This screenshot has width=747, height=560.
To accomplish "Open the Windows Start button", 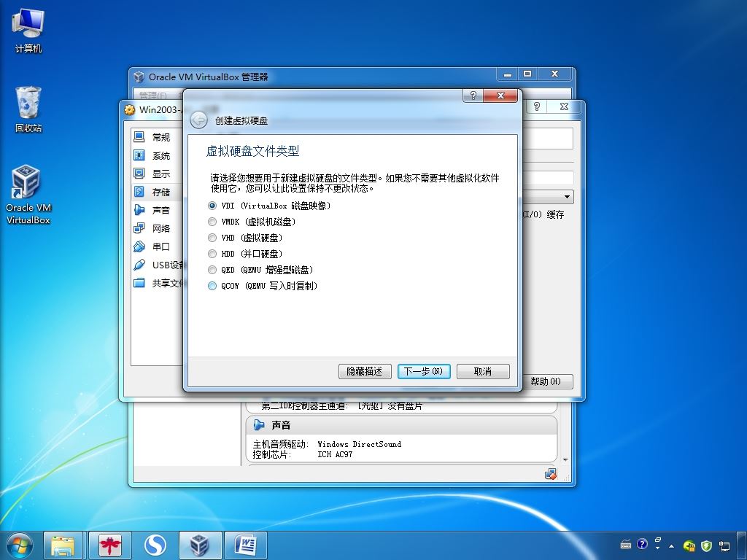I will coord(19,545).
